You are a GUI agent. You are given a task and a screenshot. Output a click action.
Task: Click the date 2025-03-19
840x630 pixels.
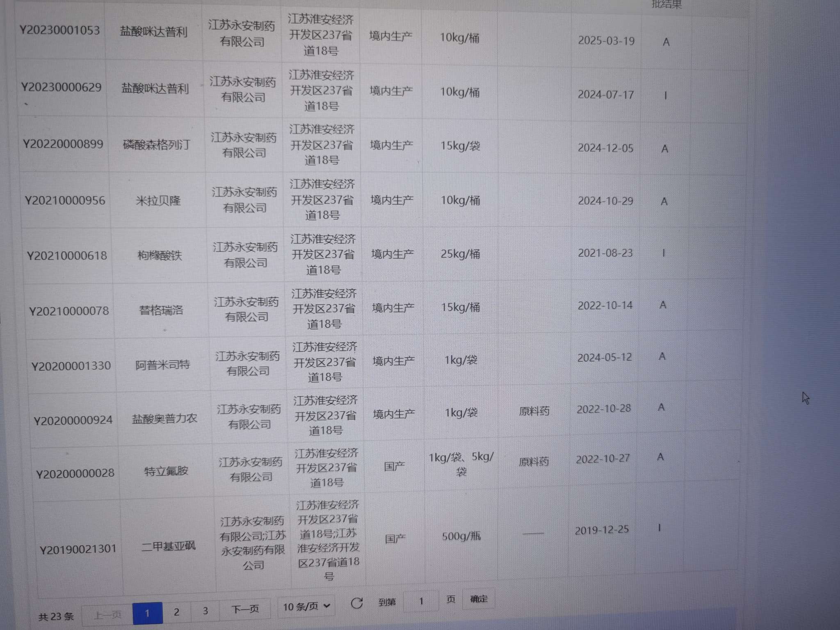[606, 41]
